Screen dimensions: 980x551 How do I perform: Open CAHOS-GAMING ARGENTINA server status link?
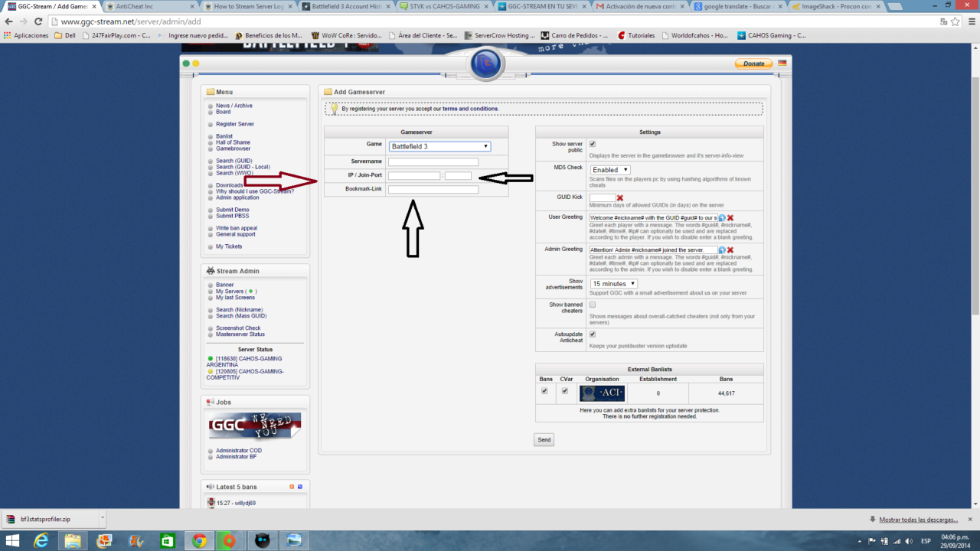[x=244, y=361]
